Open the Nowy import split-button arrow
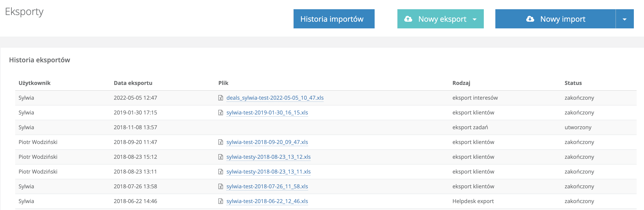This screenshot has width=644, height=210. [625, 19]
